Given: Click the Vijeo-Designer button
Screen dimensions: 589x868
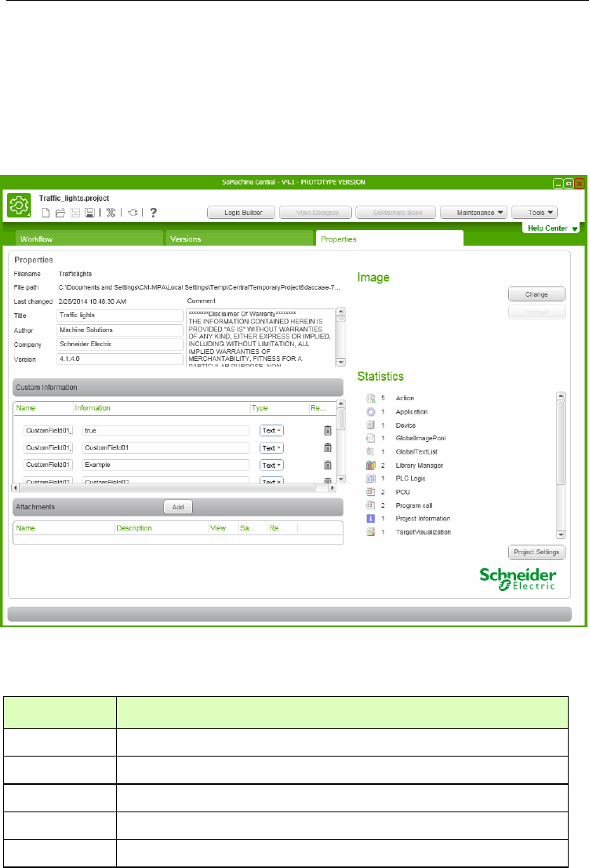Looking at the screenshot, I should point(316,213).
